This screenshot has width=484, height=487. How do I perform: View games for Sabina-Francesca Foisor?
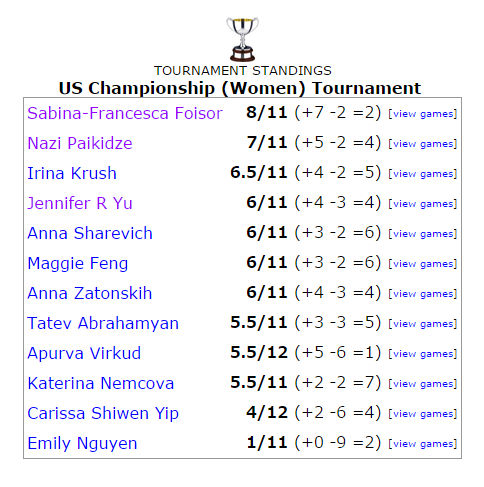click(423, 114)
